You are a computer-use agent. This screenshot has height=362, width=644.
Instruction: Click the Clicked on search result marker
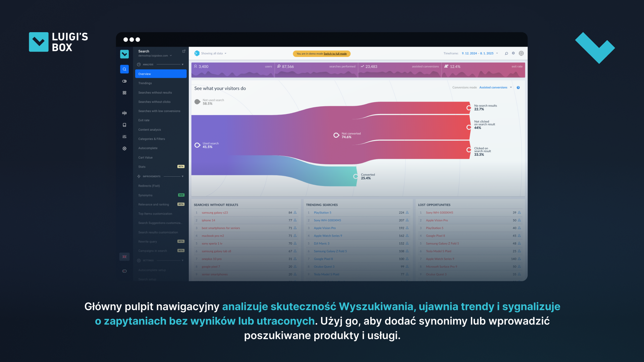[x=469, y=150]
